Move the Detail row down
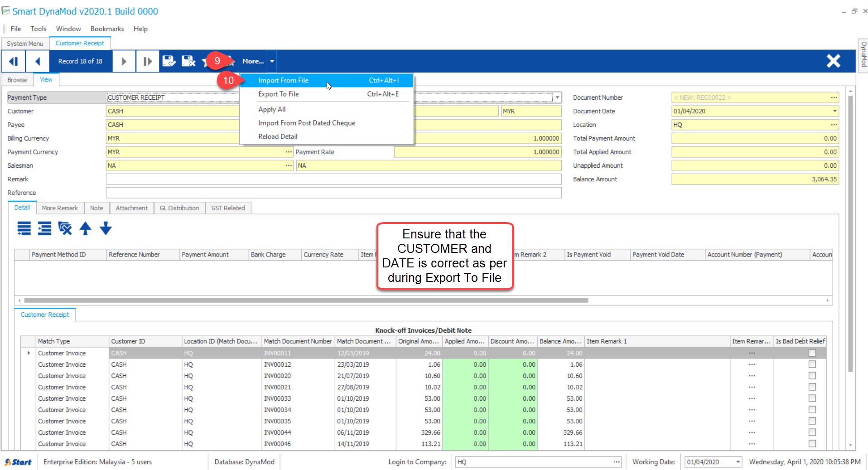This screenshot has width=868, height=470. pos(106,228)
